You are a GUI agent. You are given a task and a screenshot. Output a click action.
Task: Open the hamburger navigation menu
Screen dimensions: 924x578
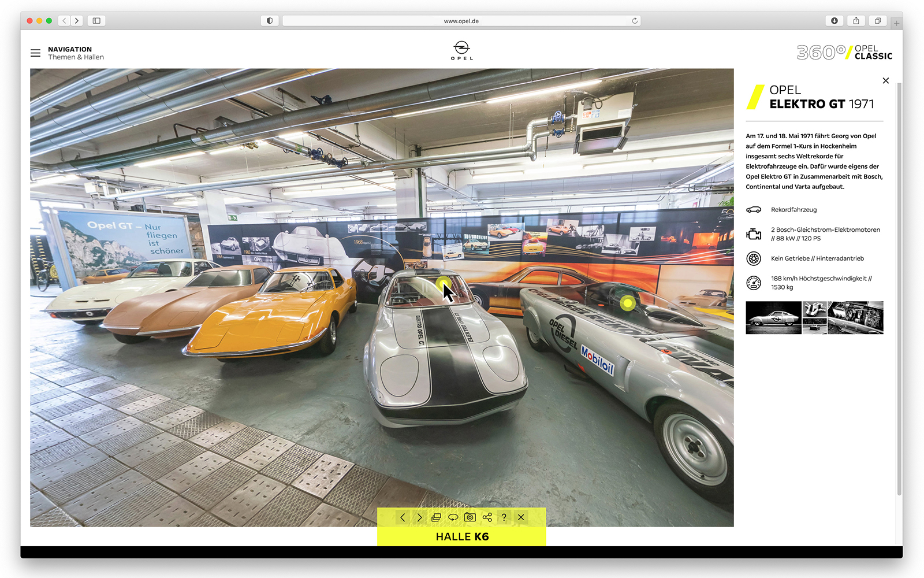point(35,53)
